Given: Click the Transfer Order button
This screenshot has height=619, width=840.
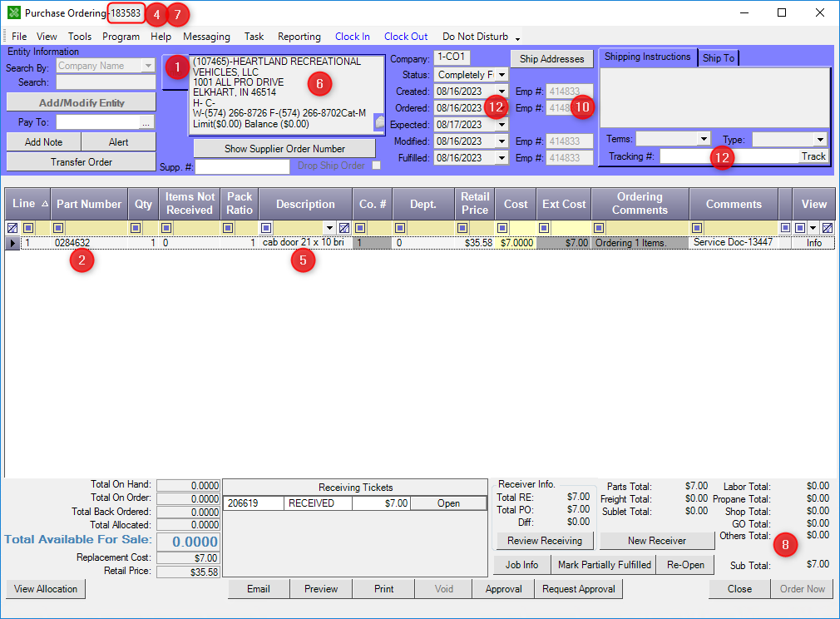Looking at the screenshot, I should pos(82,162).
